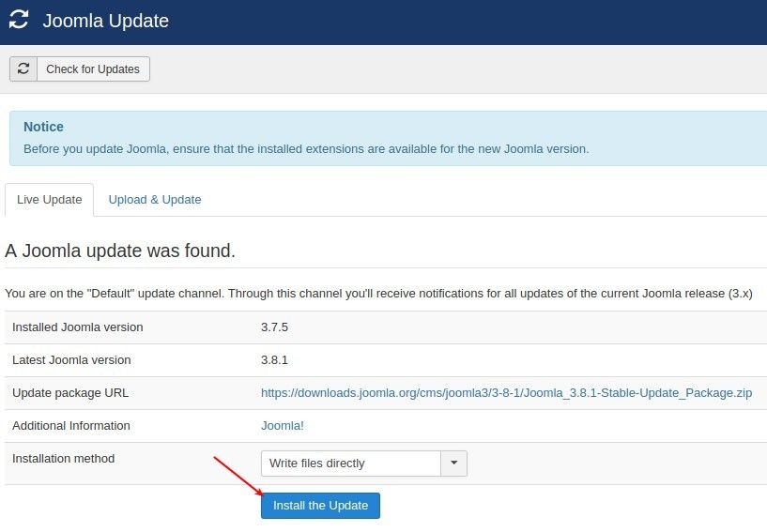Click Install the Update button
The image size is (767, 532).
point(320,505)
